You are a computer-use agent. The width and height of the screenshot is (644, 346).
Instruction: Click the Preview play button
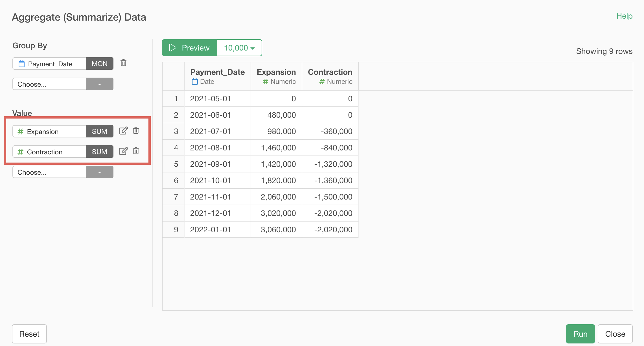189,48
